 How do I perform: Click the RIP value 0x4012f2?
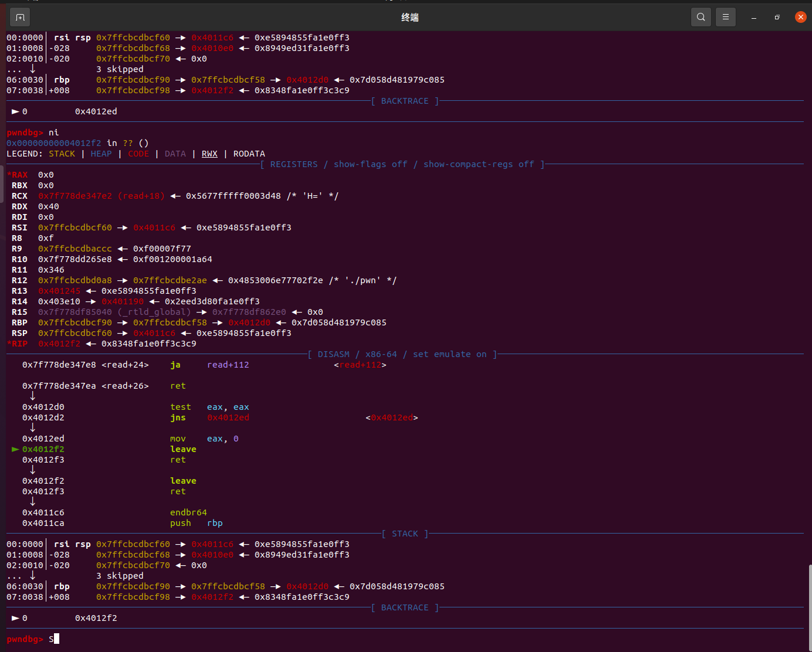coord(59,344)
